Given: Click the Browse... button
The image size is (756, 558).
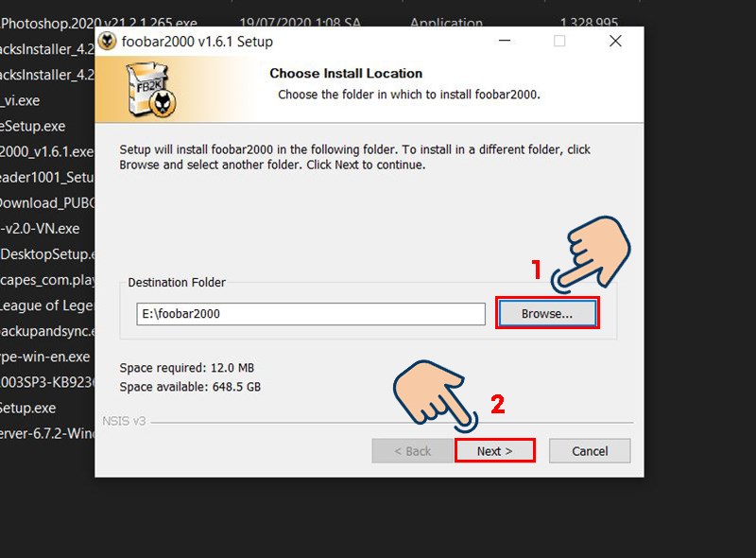Looking at the screenshot, I should pos(547,313).
